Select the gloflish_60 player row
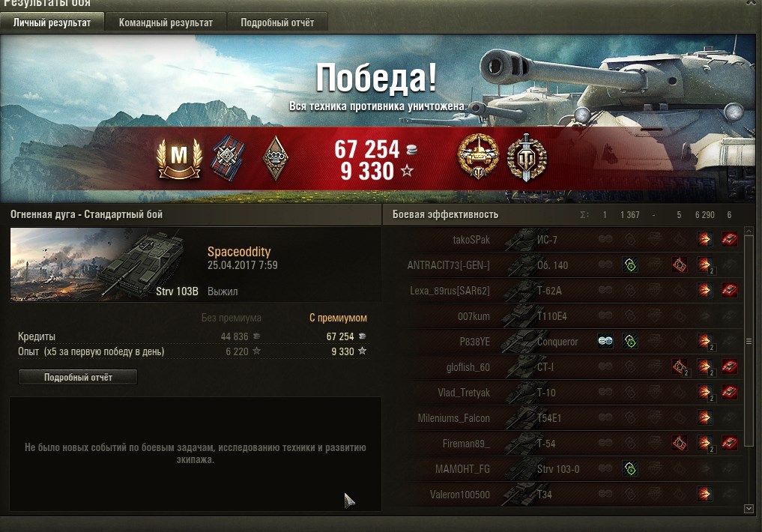Viewport: 762px width, 532px height. click(x=563, y=367)
